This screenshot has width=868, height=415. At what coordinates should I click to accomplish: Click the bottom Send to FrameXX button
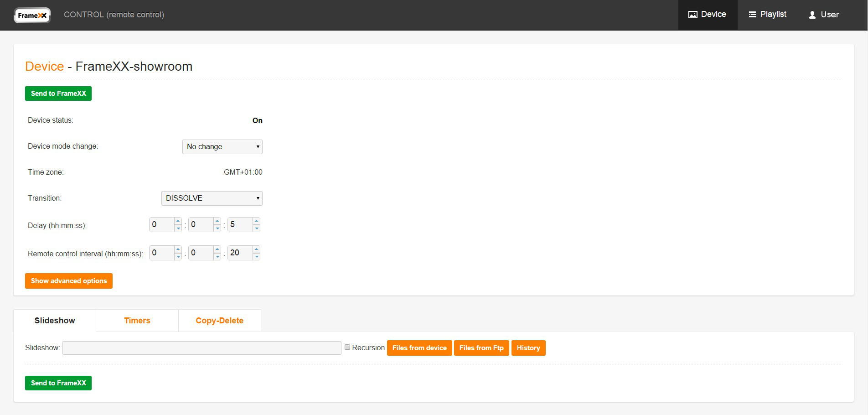pyautogui.click(x=58, y=383)
